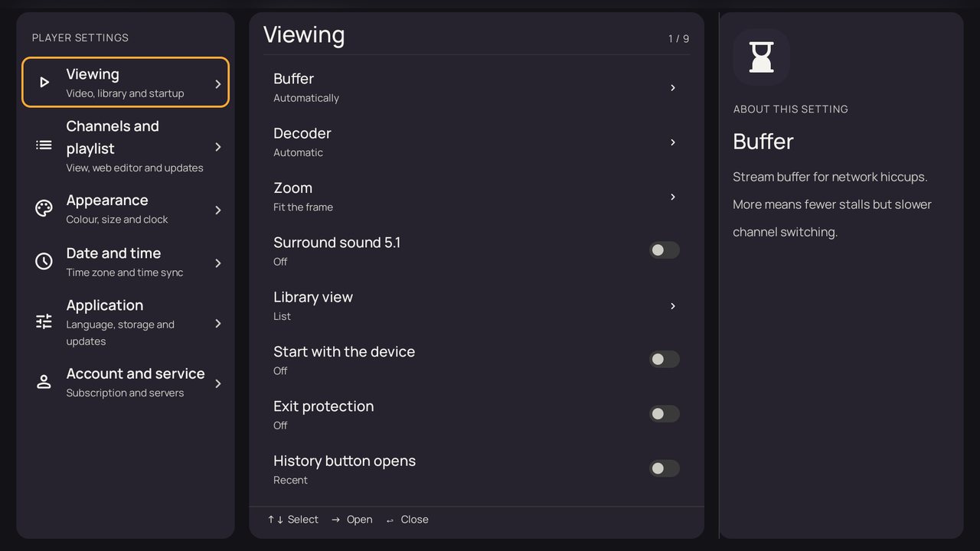The height and width of the screenshot is (551, 980).
Task: Click the chevron on the Viewing category row
Action: point(218,84)
